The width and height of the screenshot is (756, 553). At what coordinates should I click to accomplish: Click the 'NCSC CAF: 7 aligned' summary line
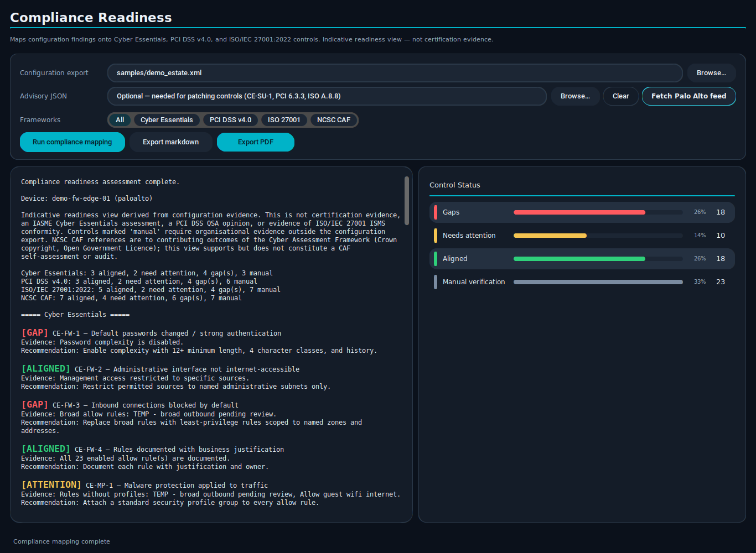click(x=131, y=298)
